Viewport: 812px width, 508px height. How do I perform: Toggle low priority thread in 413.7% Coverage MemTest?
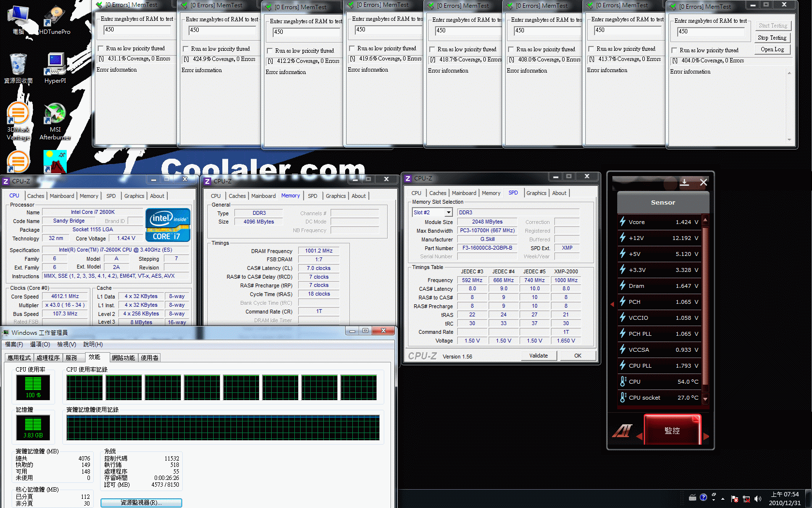pyautogui.click(x=591, y=49)
